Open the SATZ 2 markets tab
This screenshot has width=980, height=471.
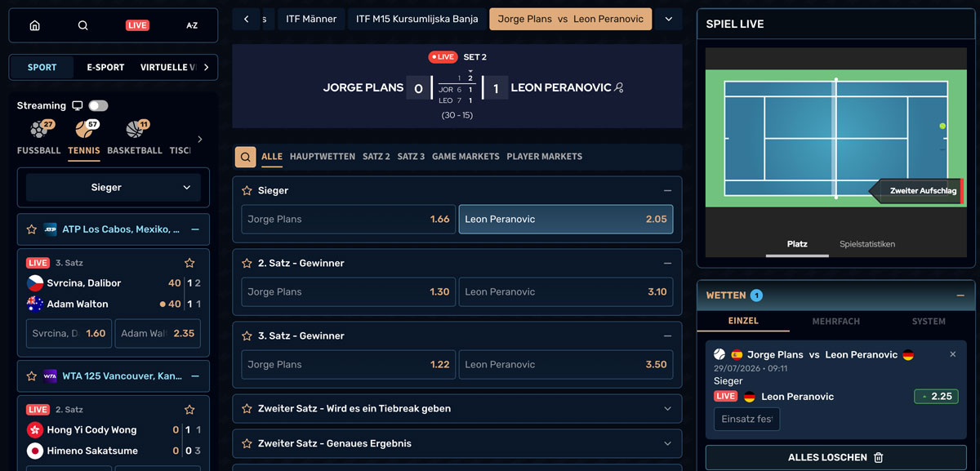coord(376,157)
